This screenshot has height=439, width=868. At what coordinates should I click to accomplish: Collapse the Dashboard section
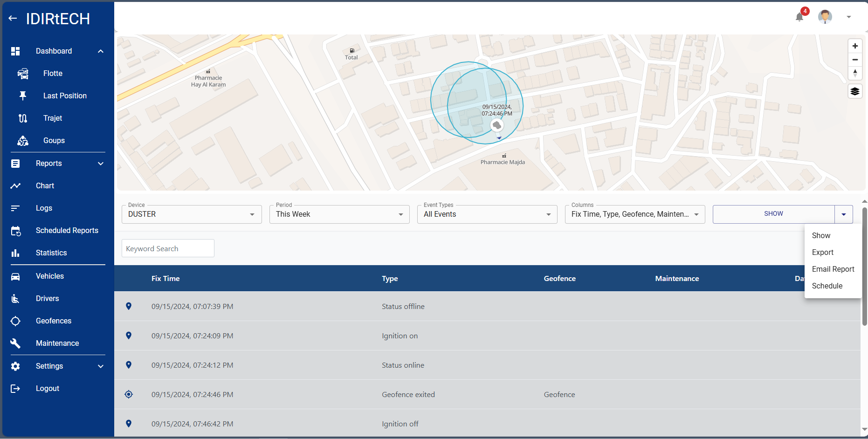pyautogui.click(x=101, y=51)
